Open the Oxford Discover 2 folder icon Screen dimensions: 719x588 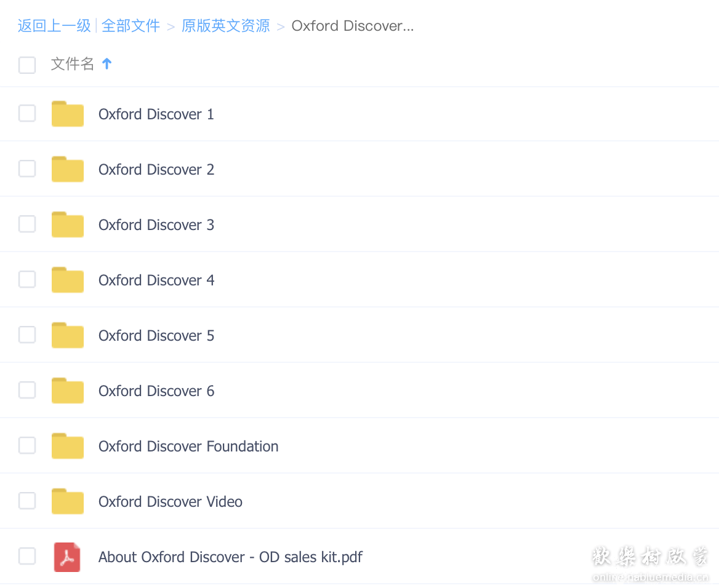coord(68,169)
